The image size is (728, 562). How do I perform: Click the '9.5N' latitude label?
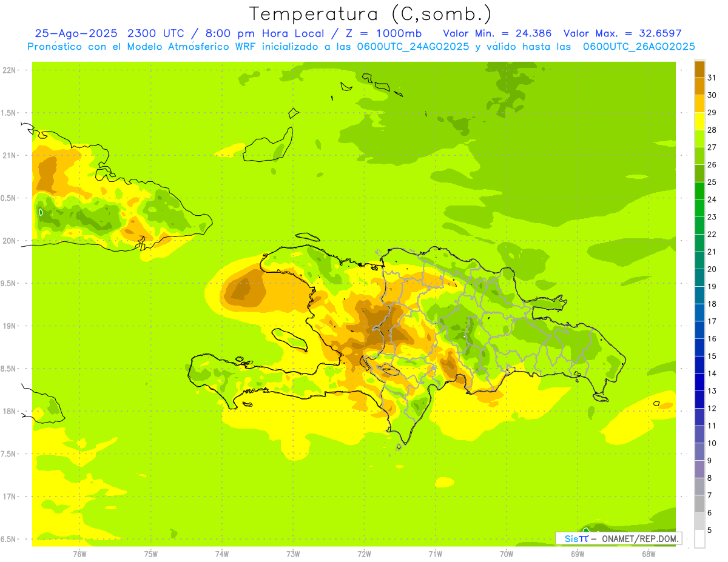tap(9, 283)
